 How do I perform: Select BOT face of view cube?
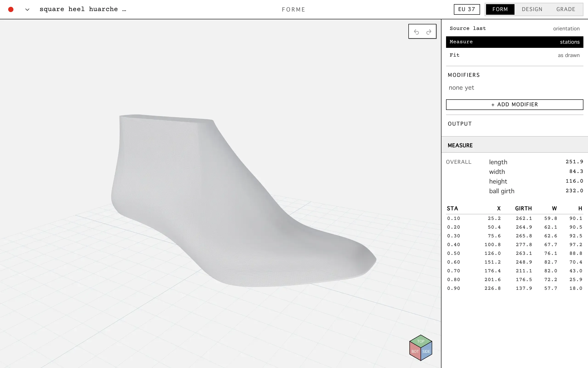(x=415, y=351)
